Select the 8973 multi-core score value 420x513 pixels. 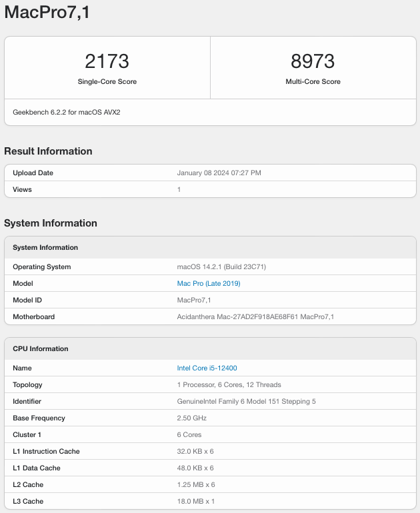[x=313, y=61]
